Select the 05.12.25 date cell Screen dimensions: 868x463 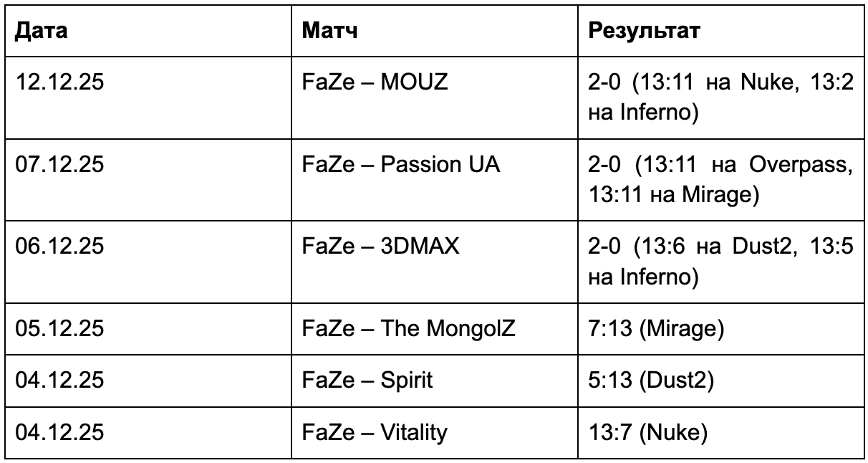pos(60,329)
